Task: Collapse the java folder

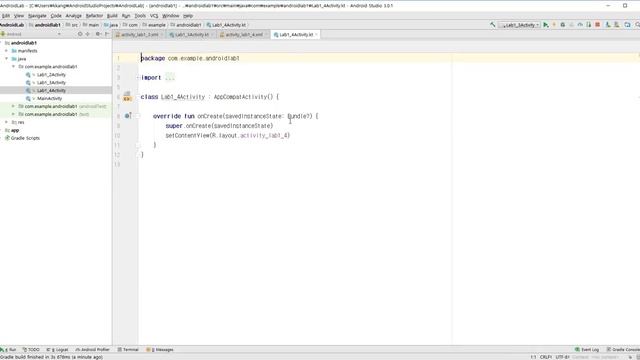Action: point(6,59)
